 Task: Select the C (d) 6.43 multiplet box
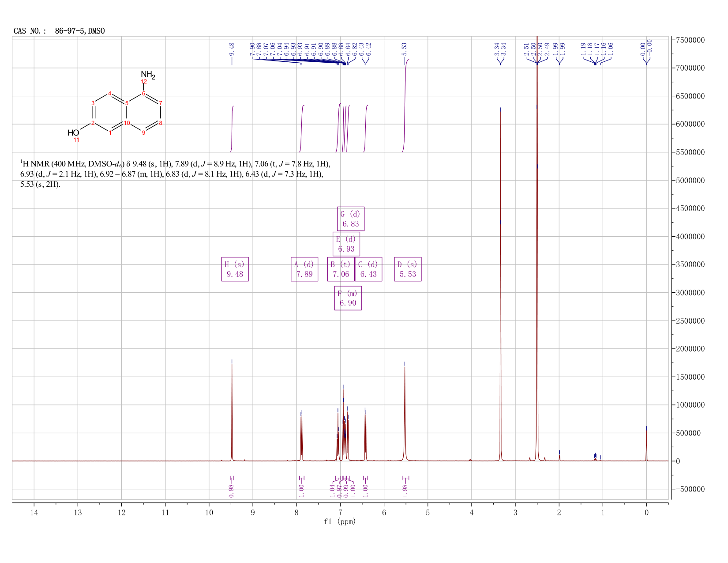coord(368,269)
